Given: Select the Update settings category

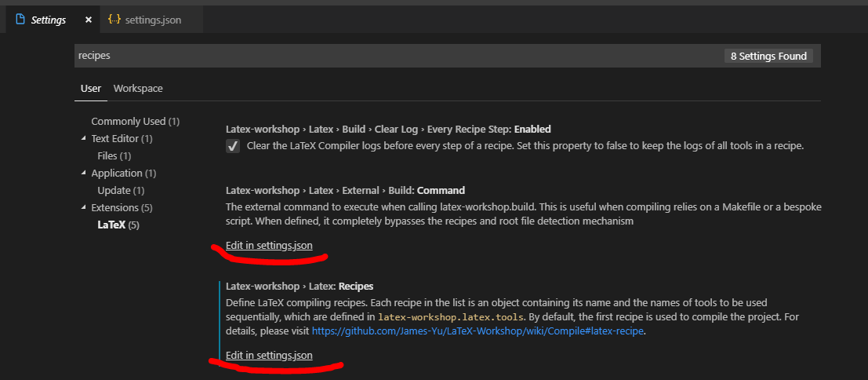Looking at the screenshot, I should 121,191.
